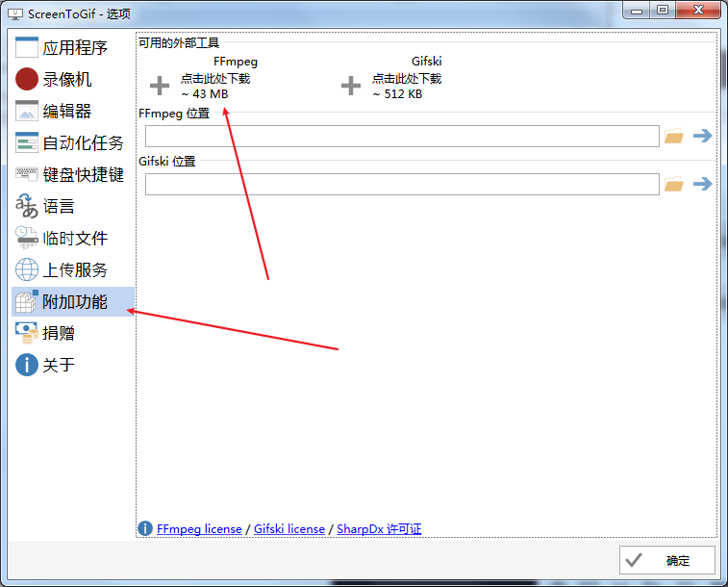Open the 编辑器 (Editor) settings
This screenshot has width=728, height=587.
pos(67,112)
